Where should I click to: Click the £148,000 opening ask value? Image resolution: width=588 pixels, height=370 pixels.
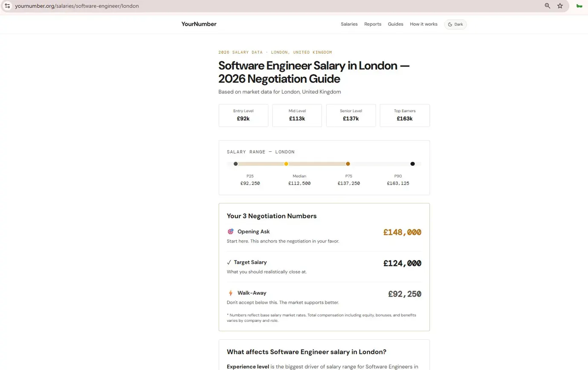pos(402,232)
